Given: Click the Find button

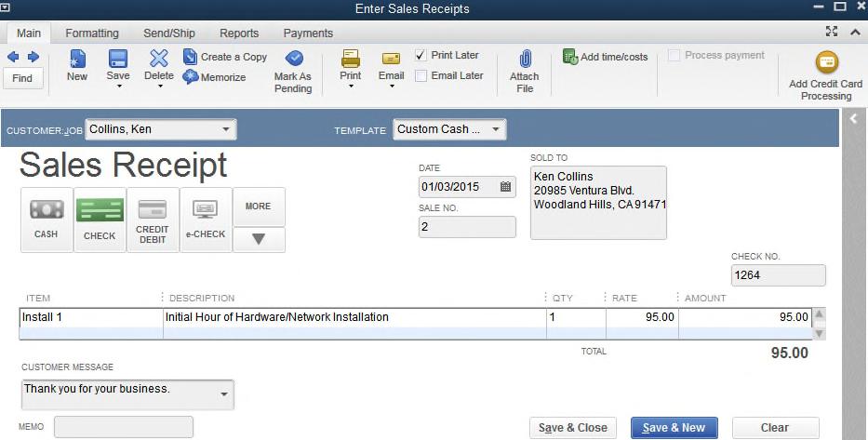Looking at the screenshot, I should tap(22, 78).
